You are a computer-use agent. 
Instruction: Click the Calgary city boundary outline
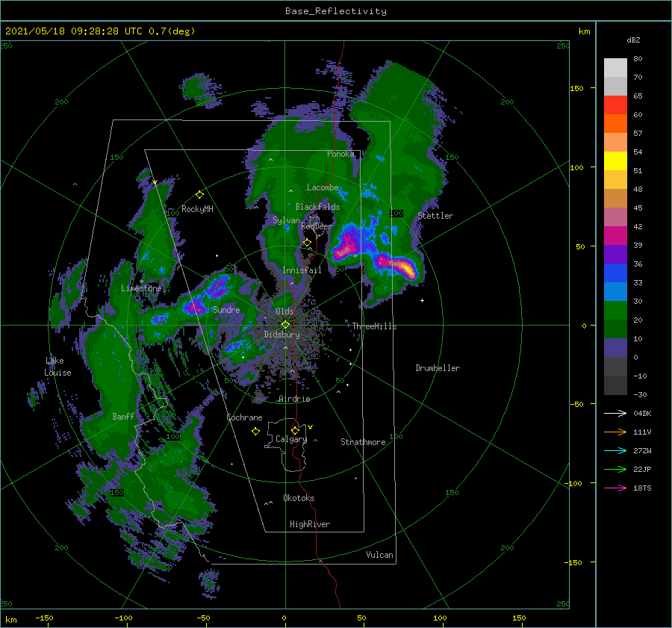click(286, 445)
